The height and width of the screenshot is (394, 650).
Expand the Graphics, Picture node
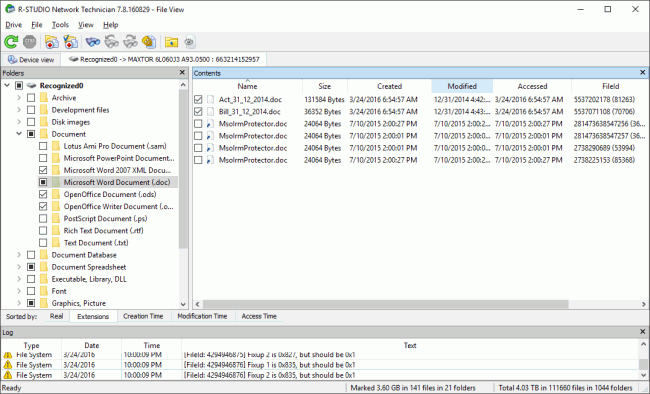(x=19, y=303)
